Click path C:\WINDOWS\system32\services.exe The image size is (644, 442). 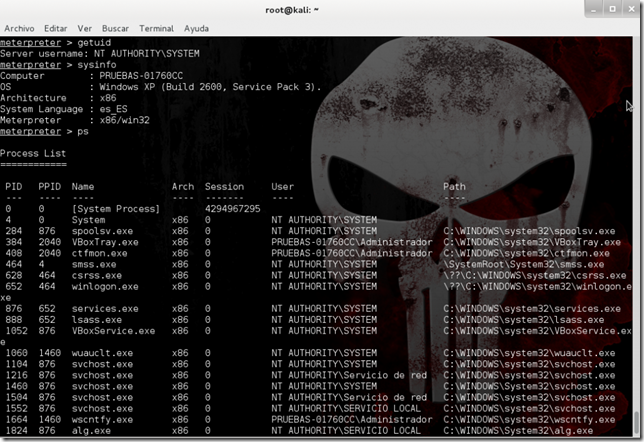[532, 309]
